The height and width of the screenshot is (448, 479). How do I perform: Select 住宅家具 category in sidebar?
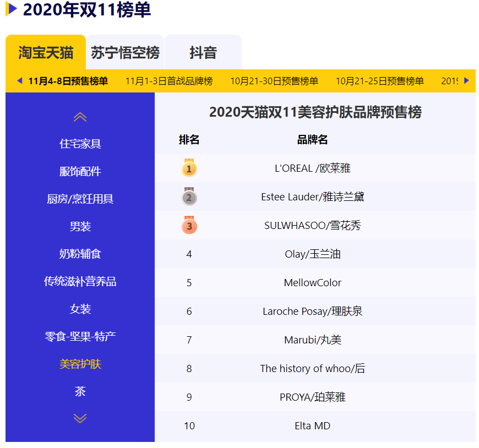[x=80, y=144]
